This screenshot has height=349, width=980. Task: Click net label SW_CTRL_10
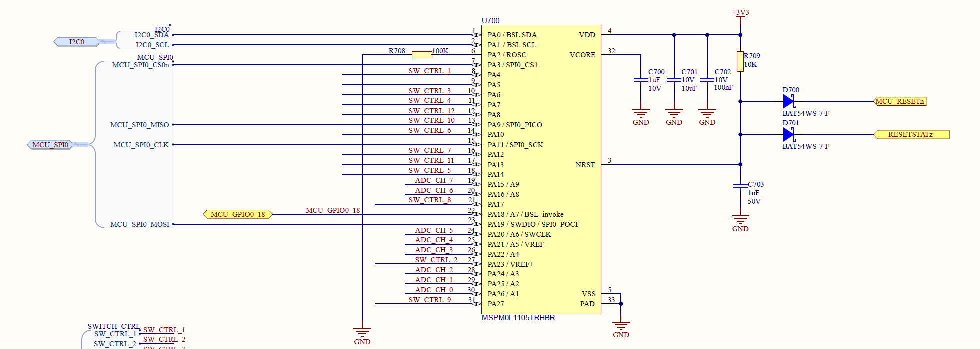[x=431, y=120]
